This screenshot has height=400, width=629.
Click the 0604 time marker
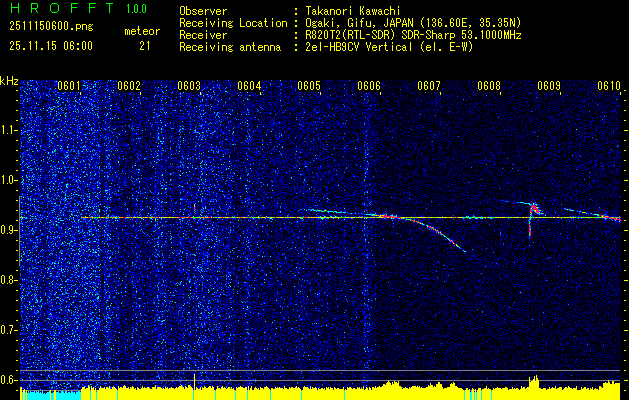[249, 85]
